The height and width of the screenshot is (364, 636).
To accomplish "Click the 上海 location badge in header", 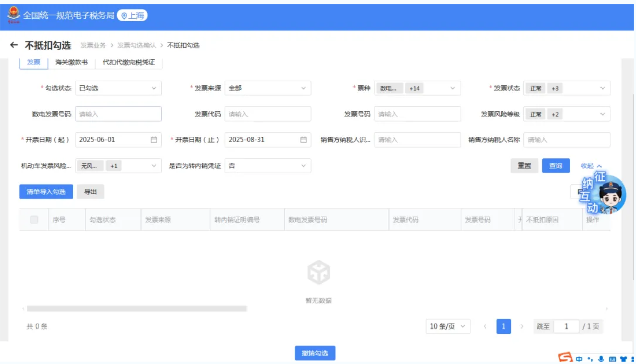I will 132,16.
